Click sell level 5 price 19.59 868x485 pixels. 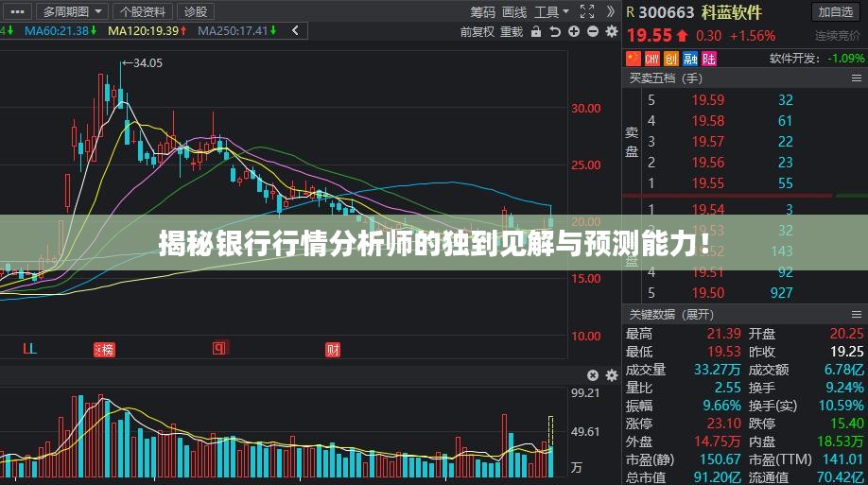click(707, 99)
